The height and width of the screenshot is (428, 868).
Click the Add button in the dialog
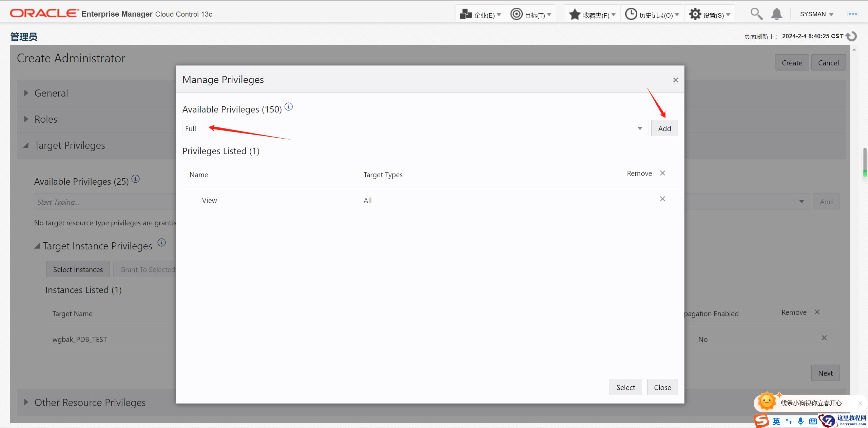point(664,128)
